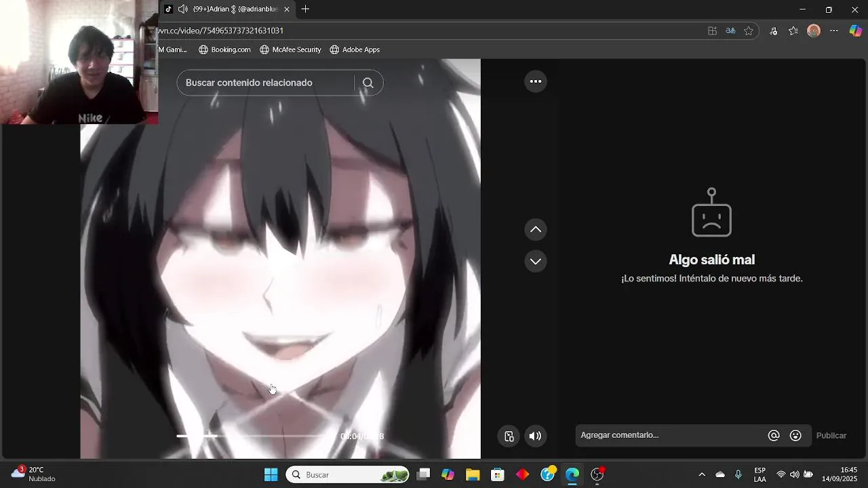Open network, volume and battery quick settings
868x488 pixels.
(794, 474)
